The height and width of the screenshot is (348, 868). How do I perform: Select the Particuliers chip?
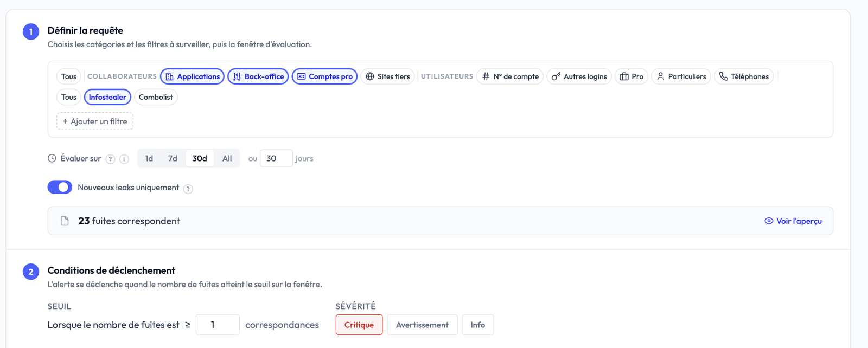tap(681, 76)
